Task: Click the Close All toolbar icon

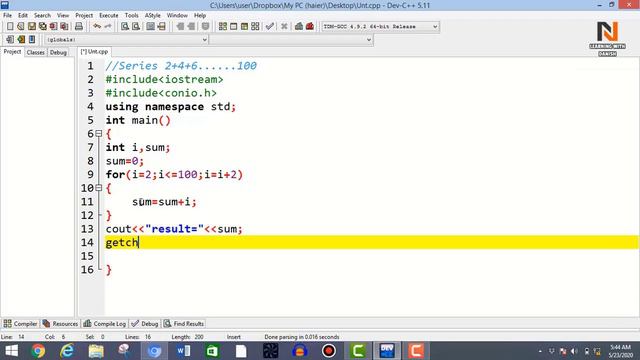Action: click(64, 27)
